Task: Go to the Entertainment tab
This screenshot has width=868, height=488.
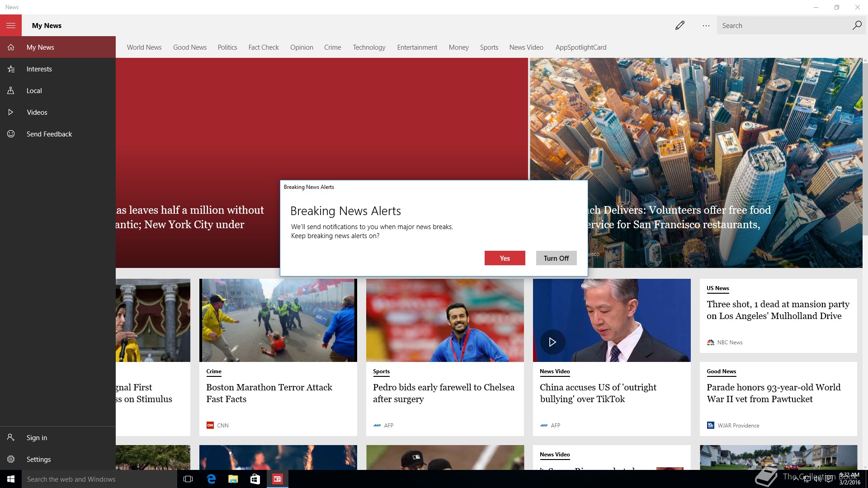Action: pyautogui.click(x=417, y=47)
